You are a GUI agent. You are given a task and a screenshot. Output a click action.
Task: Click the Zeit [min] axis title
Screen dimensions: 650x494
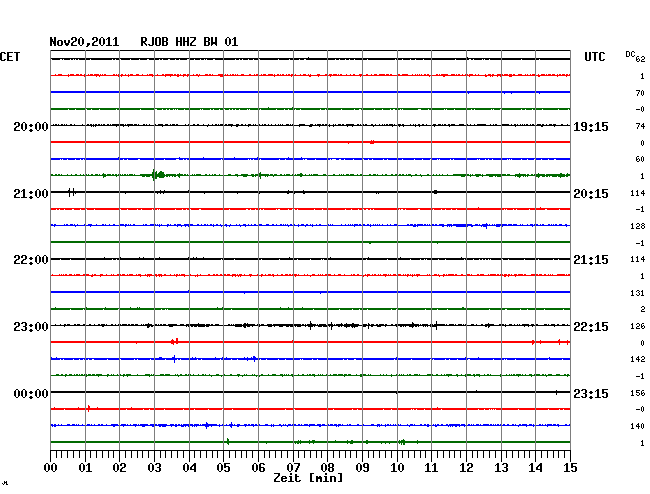click(308, 478)
